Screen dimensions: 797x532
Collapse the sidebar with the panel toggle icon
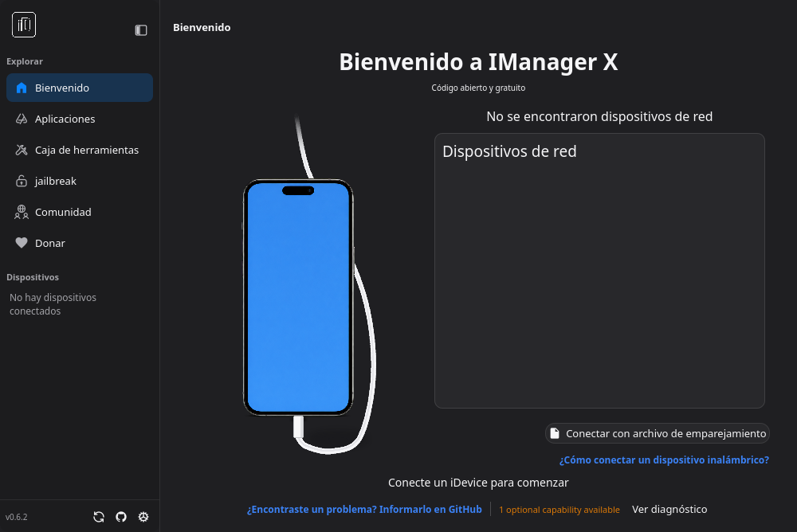click(x=141, y=30)
